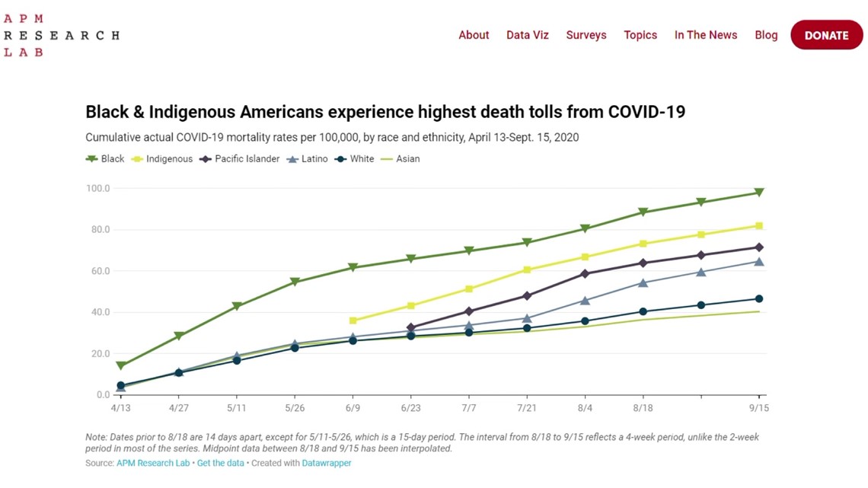Click the Pacific Islander marker at 7/21
This screenshot has height=488, width=868.
(527, 295)
